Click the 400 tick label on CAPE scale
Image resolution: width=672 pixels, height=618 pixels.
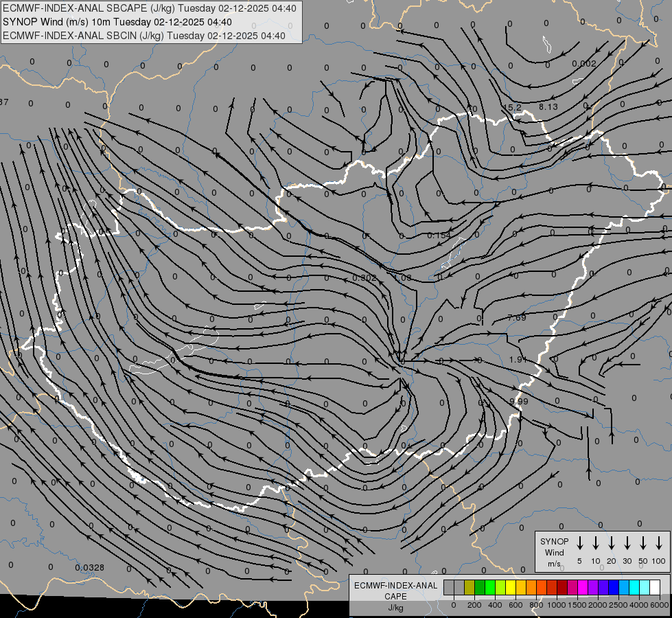(x=495, y=605)
